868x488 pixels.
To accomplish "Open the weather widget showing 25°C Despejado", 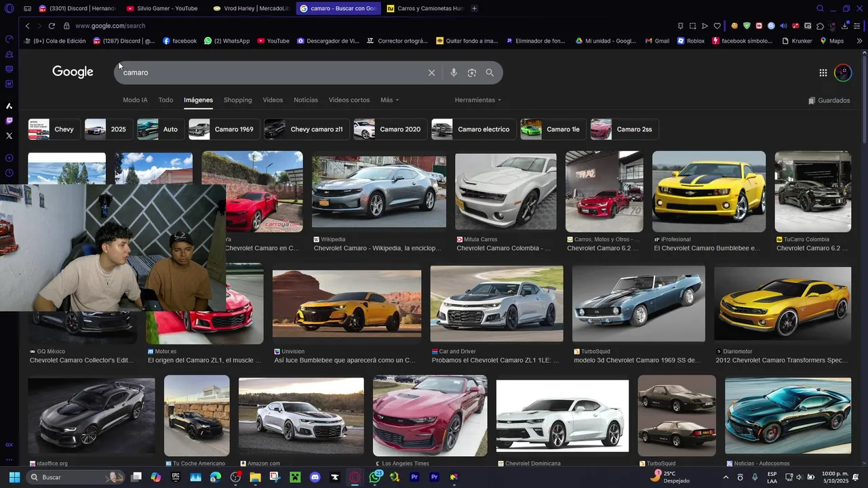I will (670, 477).
